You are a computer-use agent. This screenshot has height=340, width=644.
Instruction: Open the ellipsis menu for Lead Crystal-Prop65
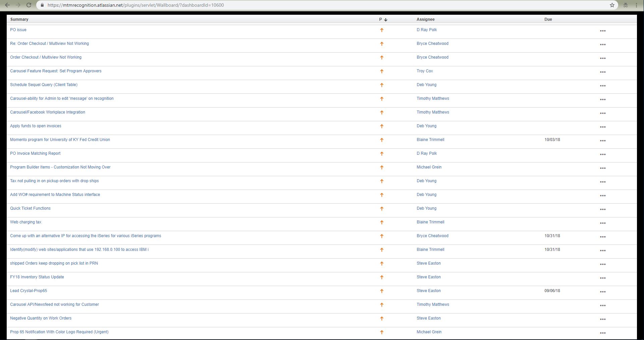click(602, 292)
